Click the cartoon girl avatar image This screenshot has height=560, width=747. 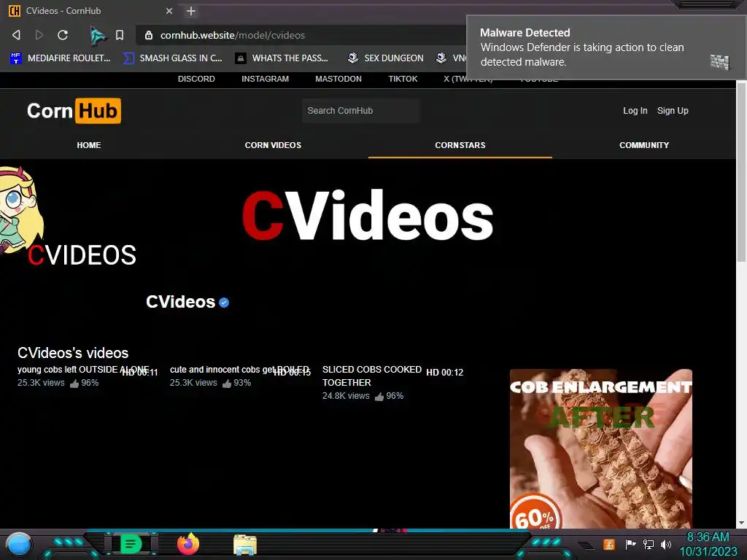click(x=21, y=209)
